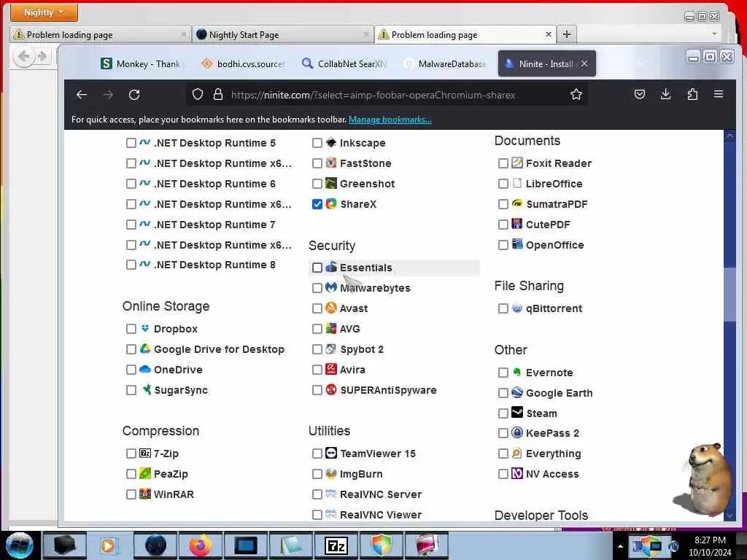Click the Dropbox app icon
This screenshot has width=747, height=560.
pyautogui.click(x=145, y=329)
